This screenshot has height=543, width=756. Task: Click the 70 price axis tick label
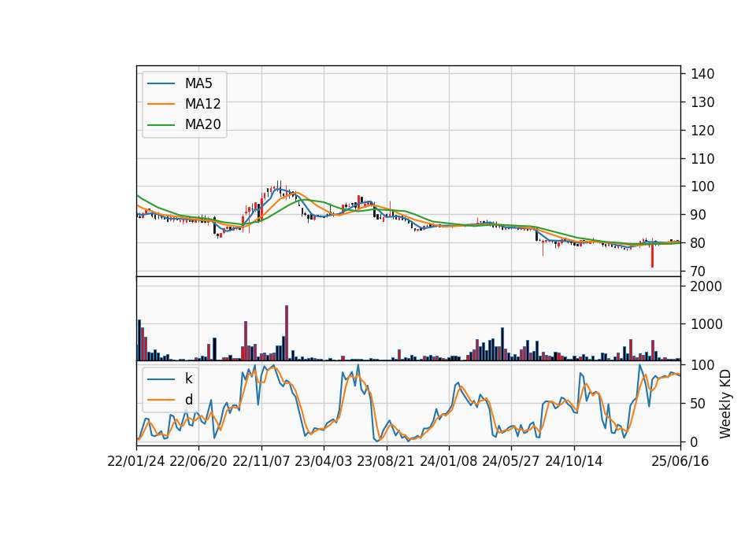pos(699,271)
